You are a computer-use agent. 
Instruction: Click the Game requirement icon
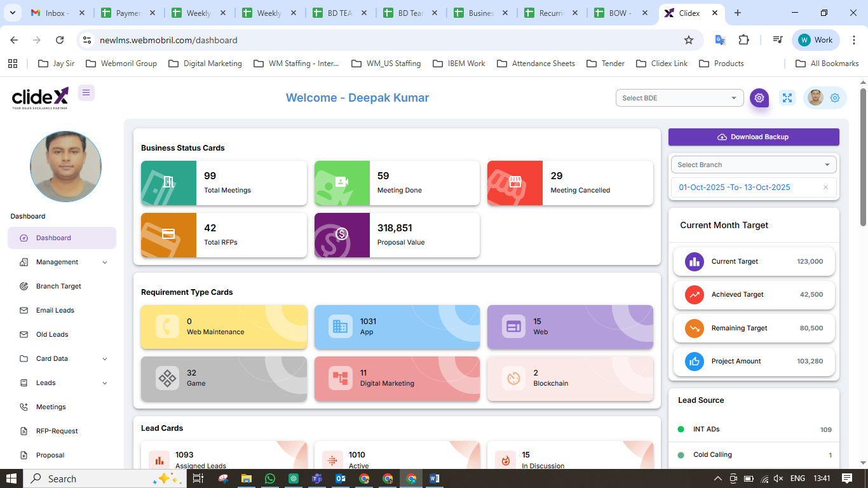tap(167, 378)
